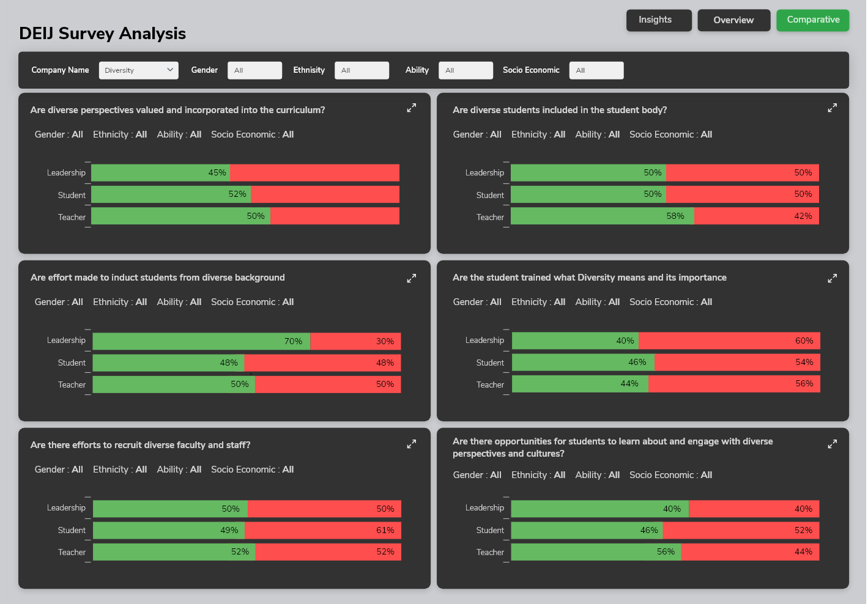The width and height of the screenshot is (868, 604).
Task: Open the Ethnisity filter field
Action: pos(362,70)
